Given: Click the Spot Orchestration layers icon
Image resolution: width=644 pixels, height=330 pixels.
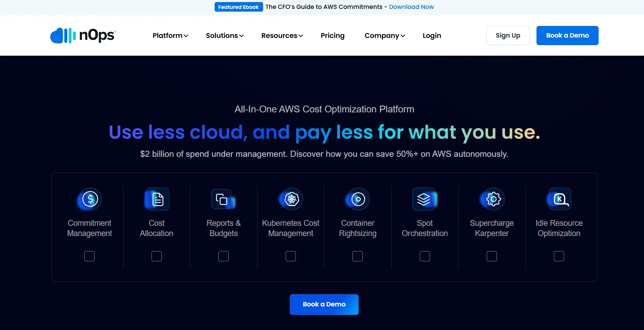Looking at the screenshot, I should point(425,199).
